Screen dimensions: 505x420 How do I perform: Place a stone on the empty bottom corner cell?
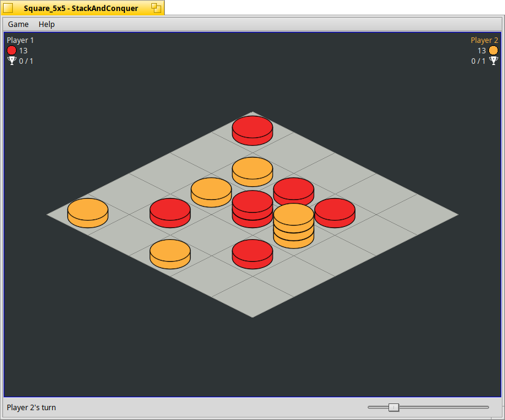(252, 297)
